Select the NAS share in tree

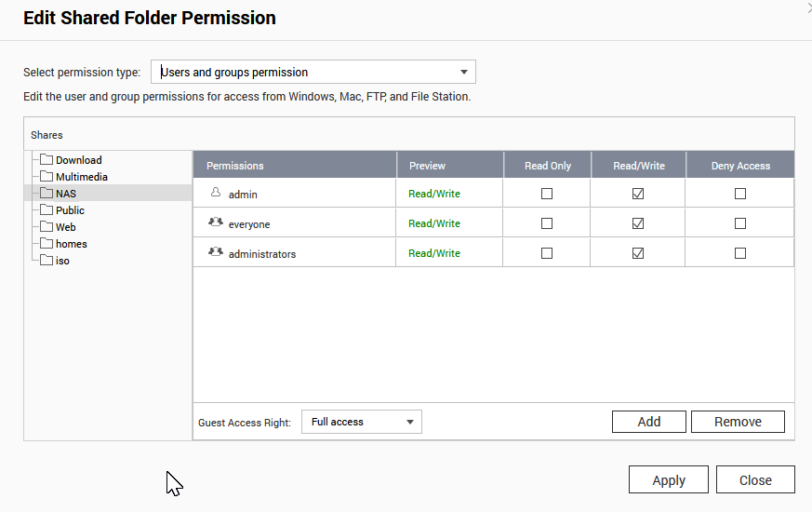[66, 194]
